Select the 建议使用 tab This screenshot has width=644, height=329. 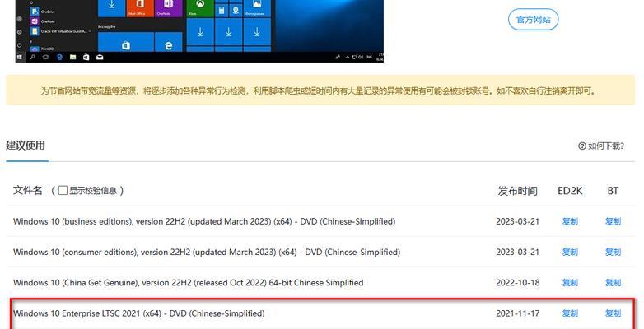point(26,146)
